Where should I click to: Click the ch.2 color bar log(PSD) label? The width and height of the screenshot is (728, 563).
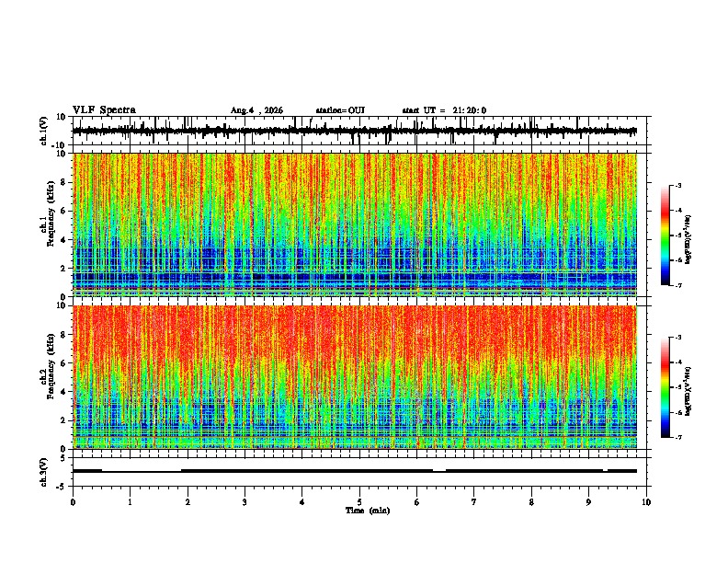point(688,392)
